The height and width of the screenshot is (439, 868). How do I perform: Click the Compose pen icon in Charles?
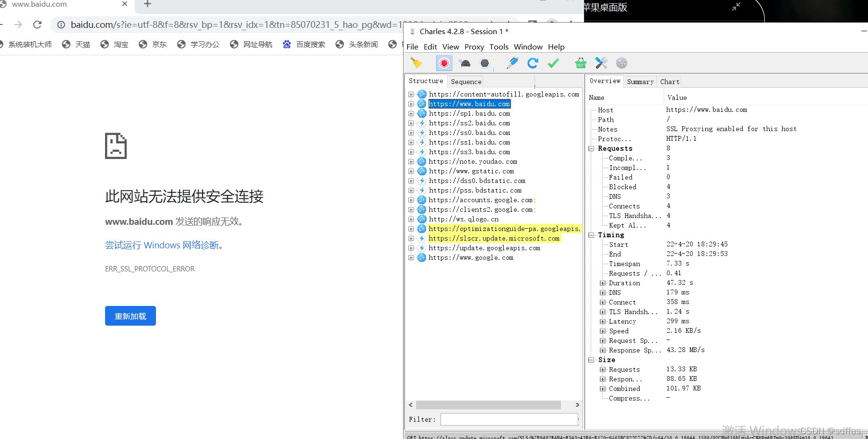[512, 63]
